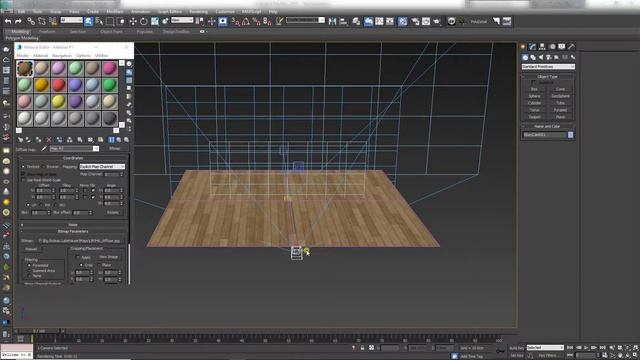Image resolution: width=640 pixels, height=360 pixels.
Task: Open the Material menu in Material Editor
Action: tap(40, 56)
